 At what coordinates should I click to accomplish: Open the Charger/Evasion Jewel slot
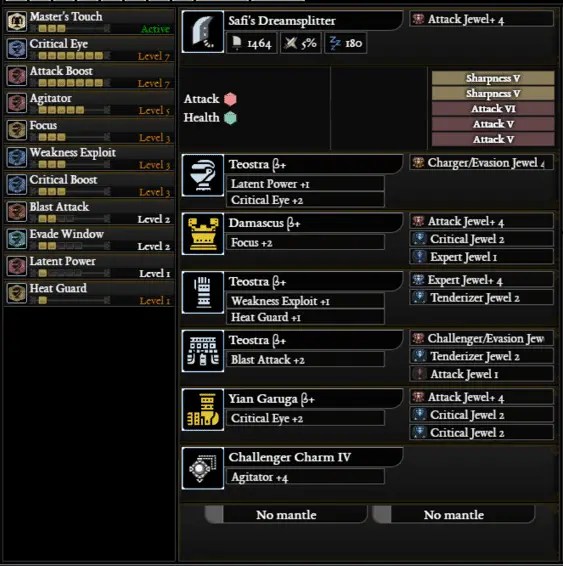coord(481,163)
